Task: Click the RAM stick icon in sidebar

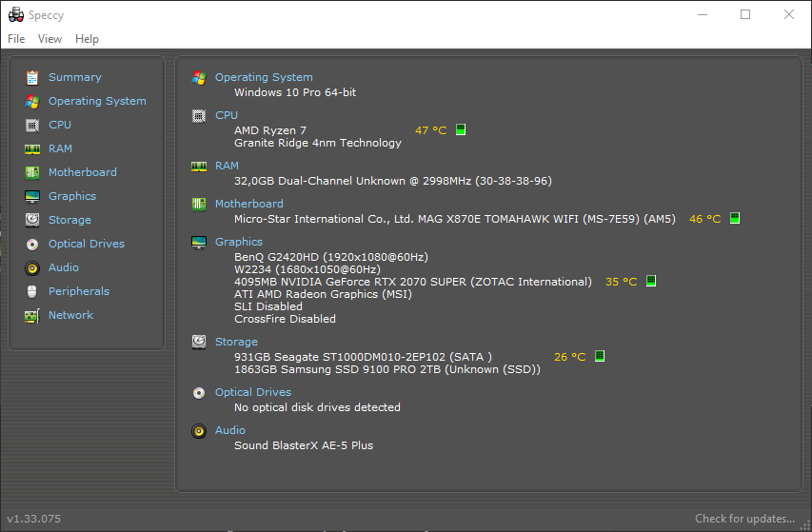Action: pos(32,149)
